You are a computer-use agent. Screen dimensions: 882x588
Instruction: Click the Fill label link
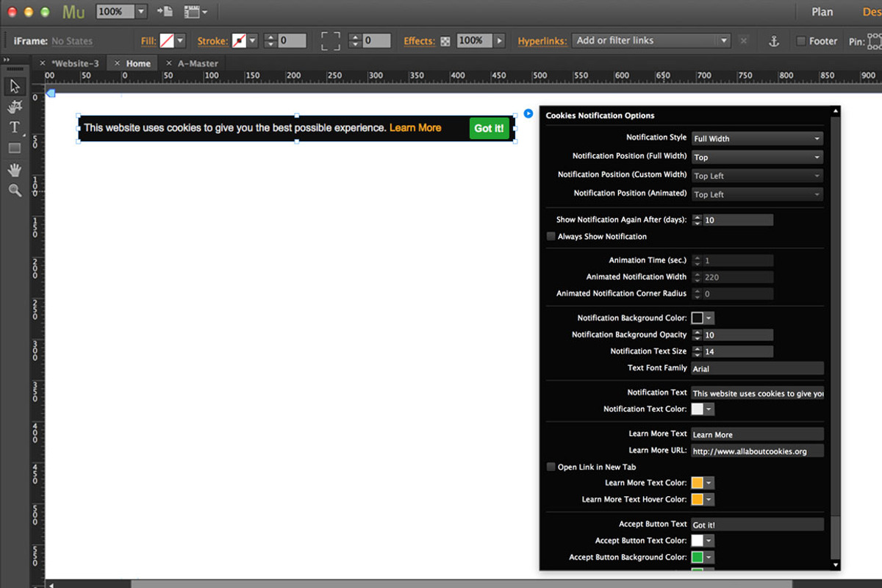pos(148,41)
